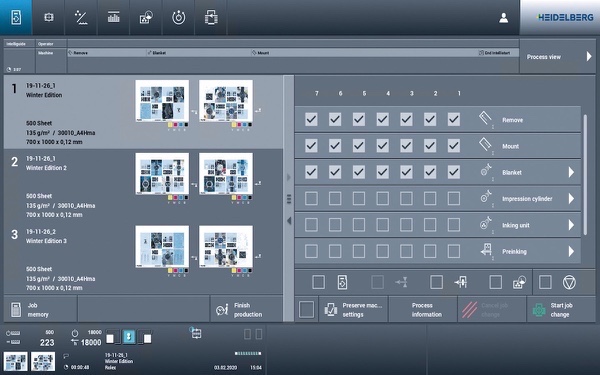
Task: Collapse panel with left arrow on divider
Action: coord(289,221)
